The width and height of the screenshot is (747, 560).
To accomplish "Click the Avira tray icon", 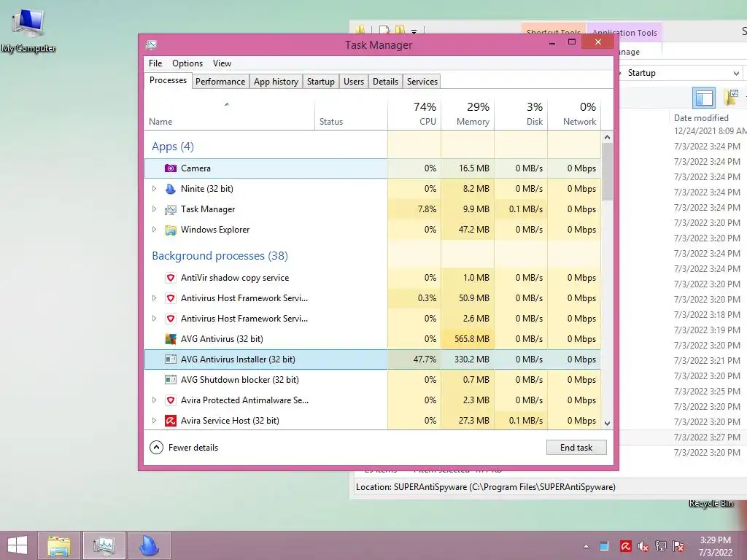I will (625, 546).
